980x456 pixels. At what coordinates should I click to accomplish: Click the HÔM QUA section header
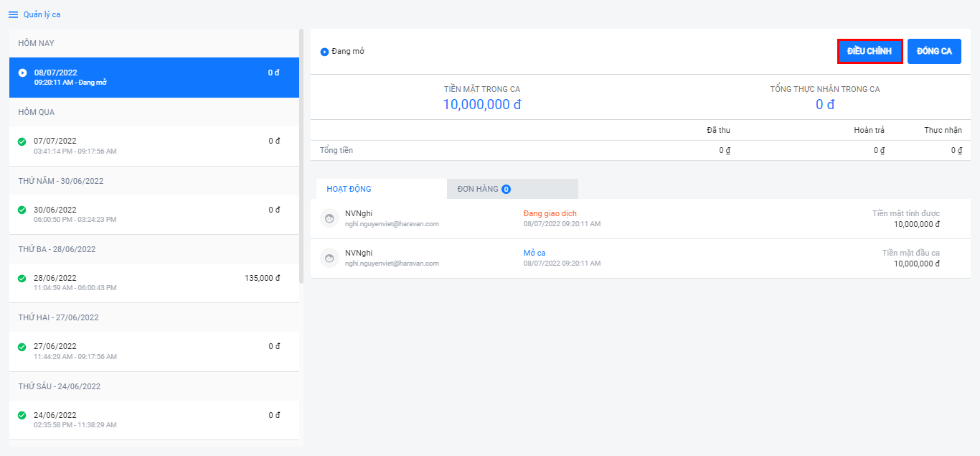(x=36, y=112)
